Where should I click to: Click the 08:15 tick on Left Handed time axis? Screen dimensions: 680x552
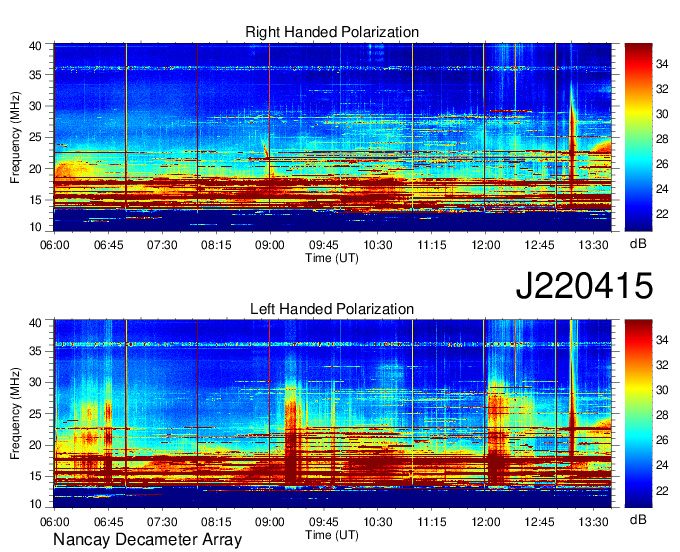tap(216, 522)
